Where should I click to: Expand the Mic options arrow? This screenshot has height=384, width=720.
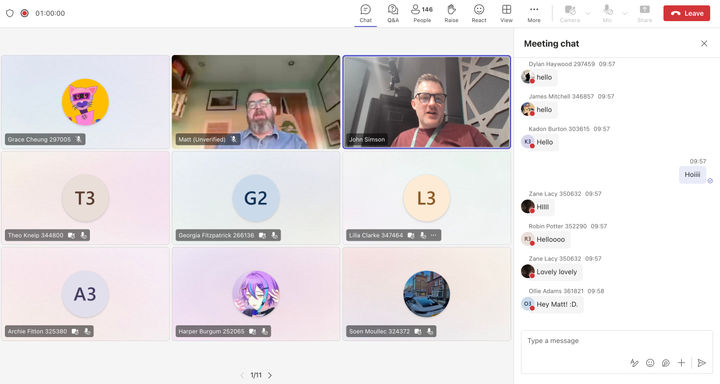click(x=624, y=13)
